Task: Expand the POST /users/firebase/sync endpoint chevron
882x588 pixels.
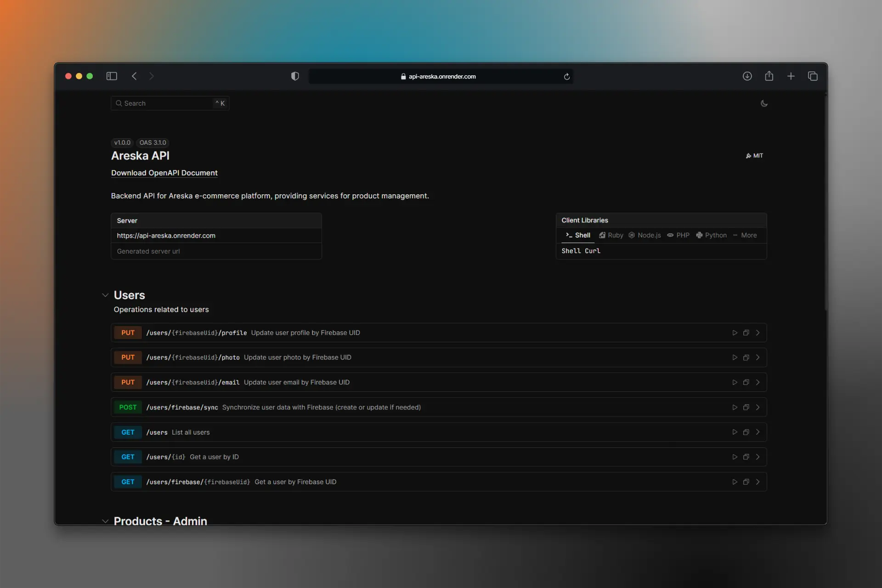Action: 758,407
